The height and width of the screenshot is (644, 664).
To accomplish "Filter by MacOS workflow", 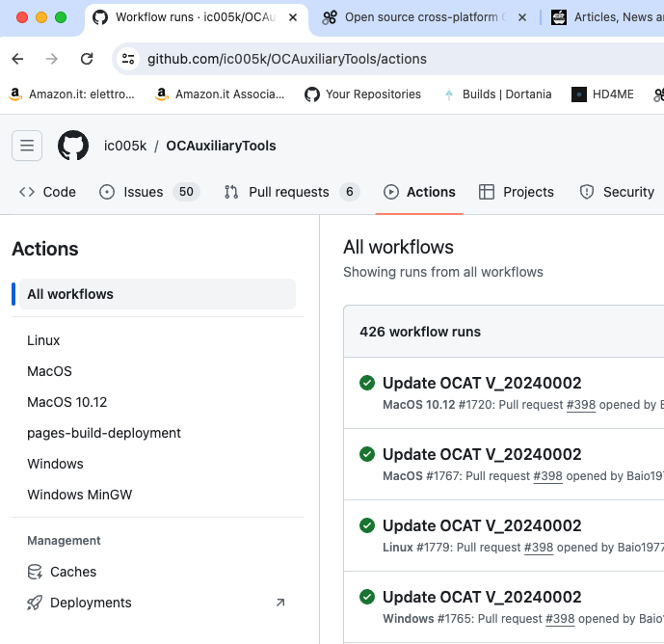I will 49,371.
